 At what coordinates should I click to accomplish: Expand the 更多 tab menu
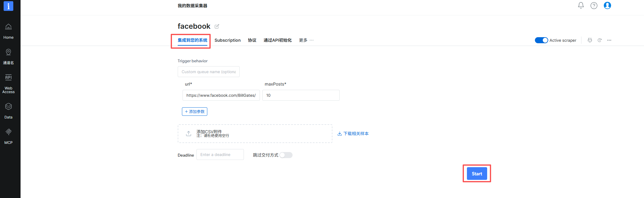[306, 40]
